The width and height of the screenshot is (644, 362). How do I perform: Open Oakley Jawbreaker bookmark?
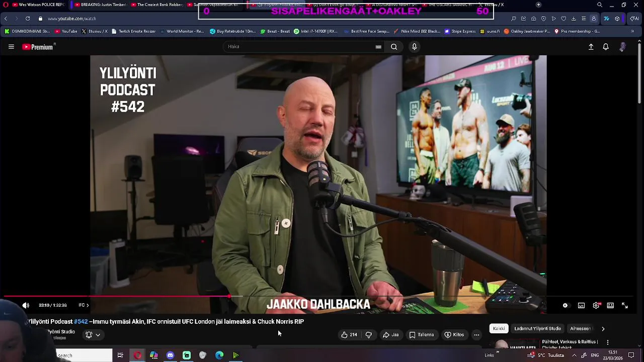click(527, 31)
